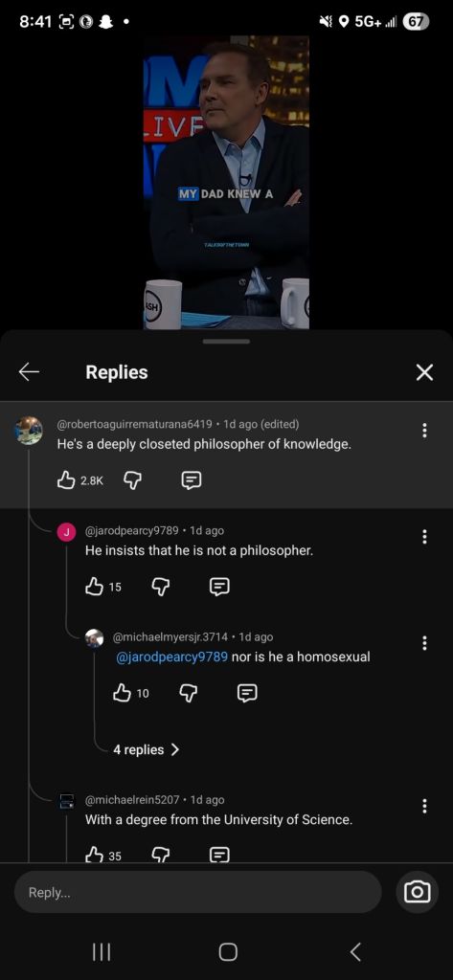Open camera icon beside reply field

pos(418,892)
